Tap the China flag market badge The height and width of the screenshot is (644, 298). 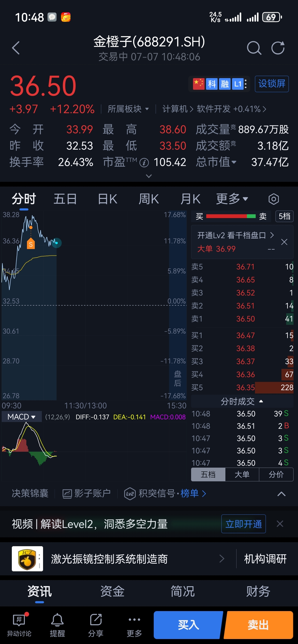(199, 84)
